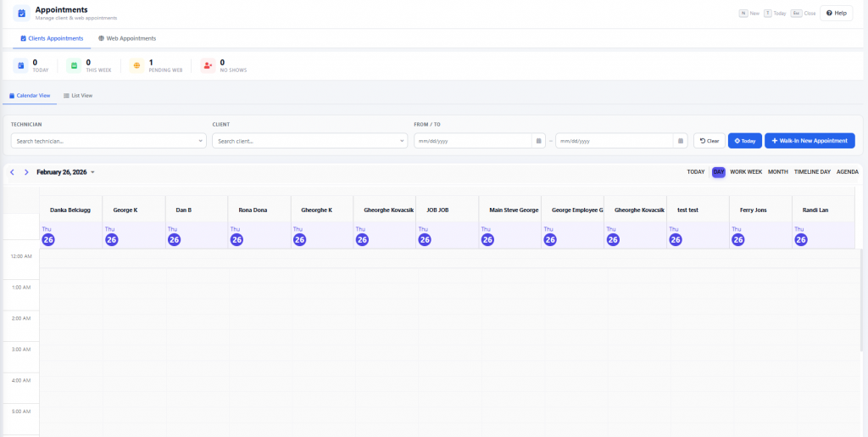Select the Month calendar view
Viewport: 868px width, 437px height.
(x=777, y=172)
